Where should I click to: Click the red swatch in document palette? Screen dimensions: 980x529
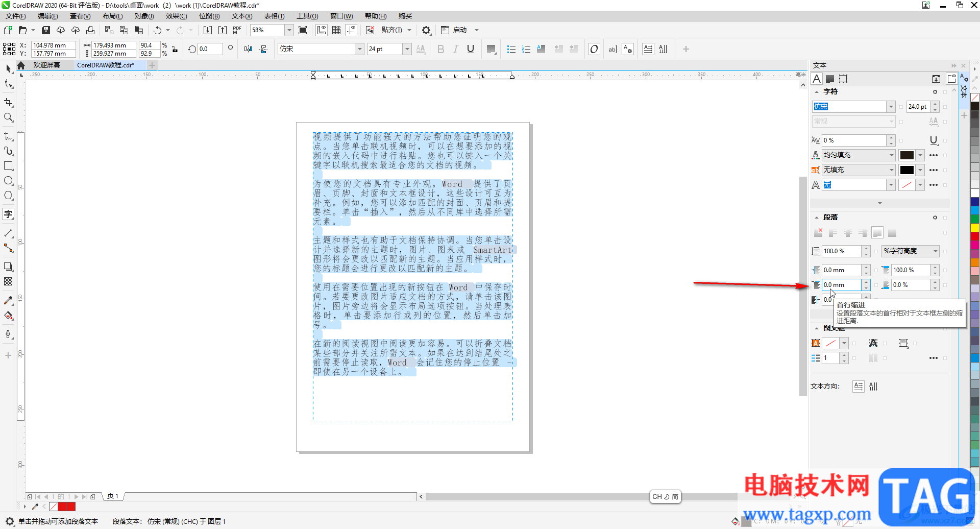(62, 507)
